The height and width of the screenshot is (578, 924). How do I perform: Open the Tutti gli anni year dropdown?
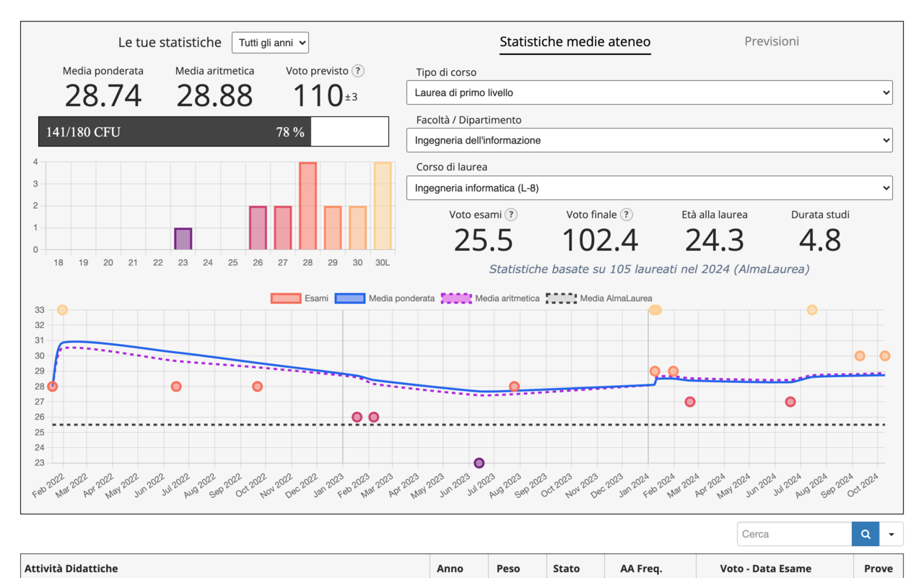coord(270,43)
